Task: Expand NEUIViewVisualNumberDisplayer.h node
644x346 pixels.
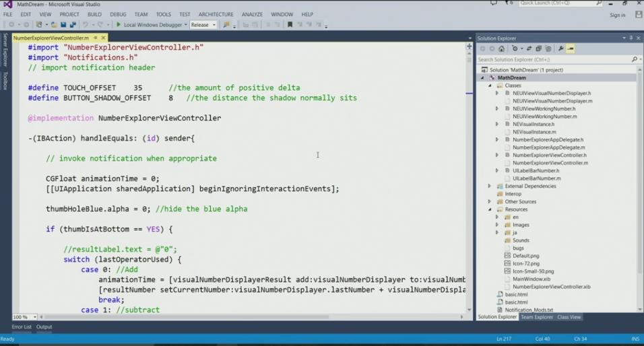Action: [497, 93]
